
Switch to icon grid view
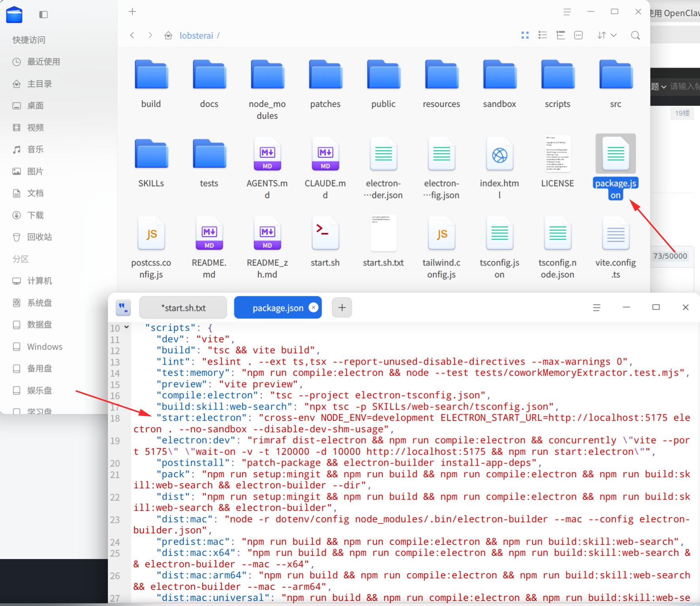[x=525, y=35]
